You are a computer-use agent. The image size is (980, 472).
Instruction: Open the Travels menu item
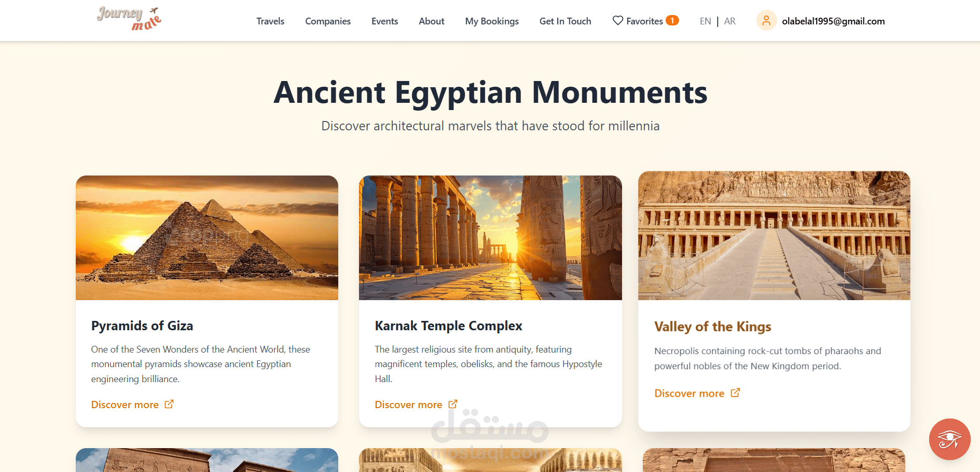pyautogui.click(x=270, y=21)
